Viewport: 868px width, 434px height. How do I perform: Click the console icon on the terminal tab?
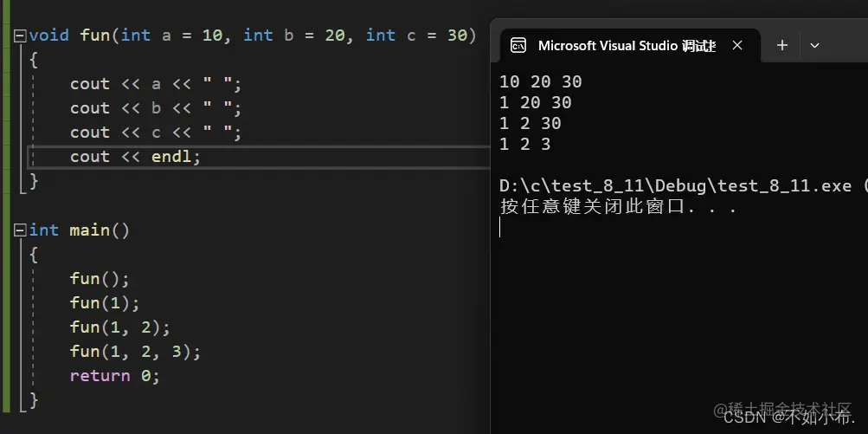[x=518, y=45]
